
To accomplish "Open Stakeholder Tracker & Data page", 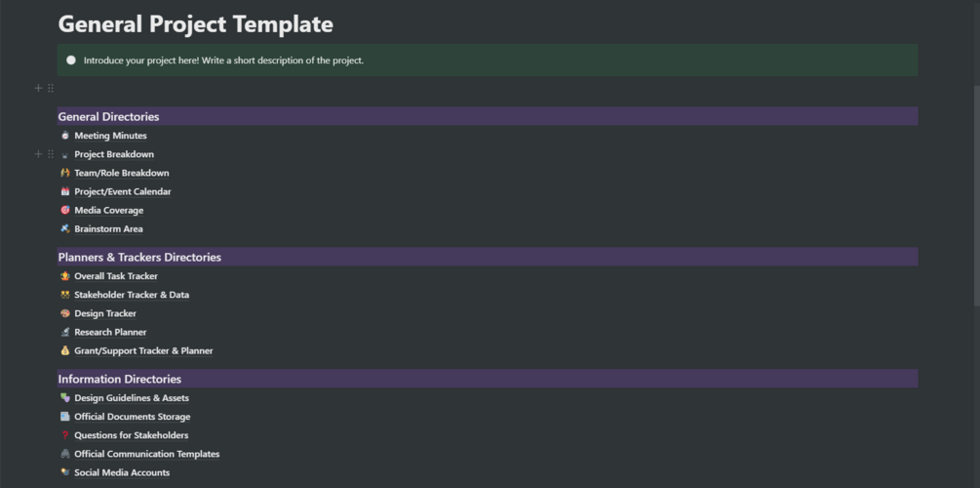I will click(x=132, y=295).
